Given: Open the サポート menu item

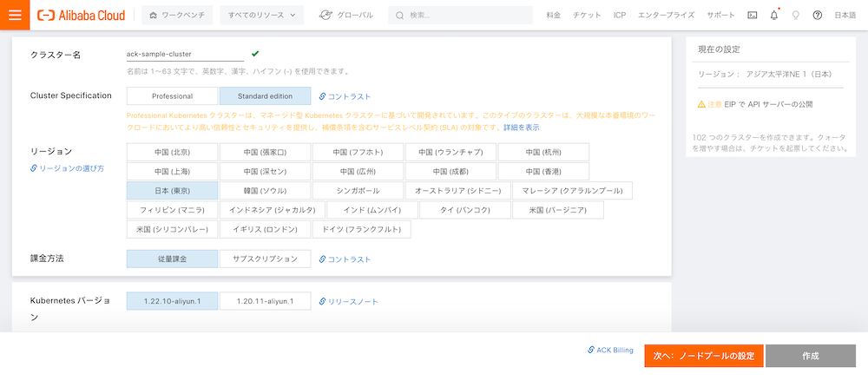Looking at the screenshot, I should pyautogui.click(x=720, y=16).
